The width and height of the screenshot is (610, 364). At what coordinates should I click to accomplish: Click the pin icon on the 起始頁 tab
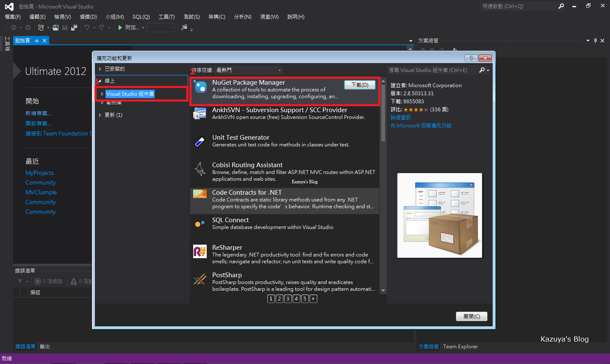(37, 41)
